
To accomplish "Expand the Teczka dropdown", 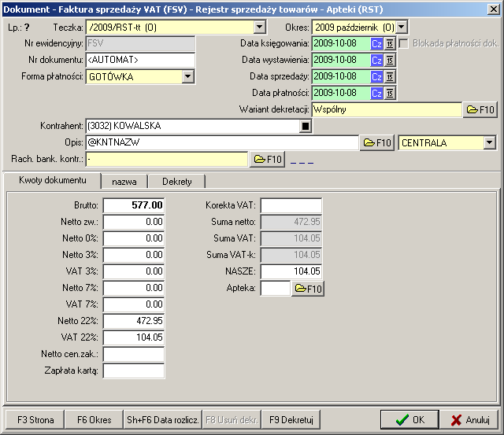I will click(x=260, y=28).
